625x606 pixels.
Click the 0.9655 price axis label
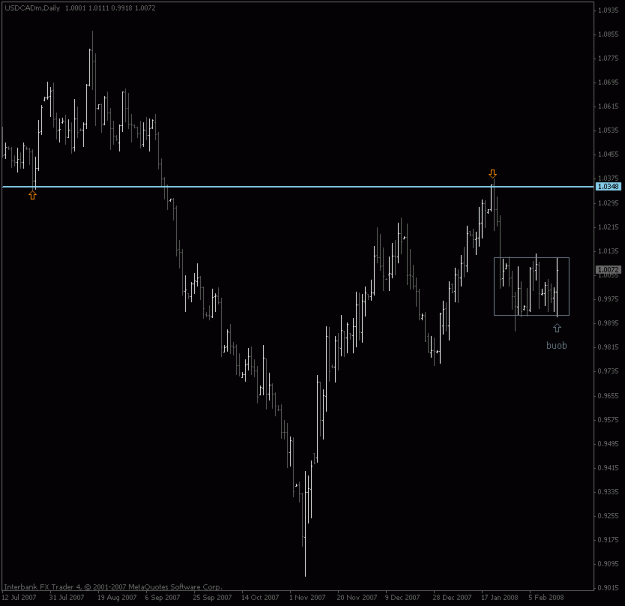point(608,395)
